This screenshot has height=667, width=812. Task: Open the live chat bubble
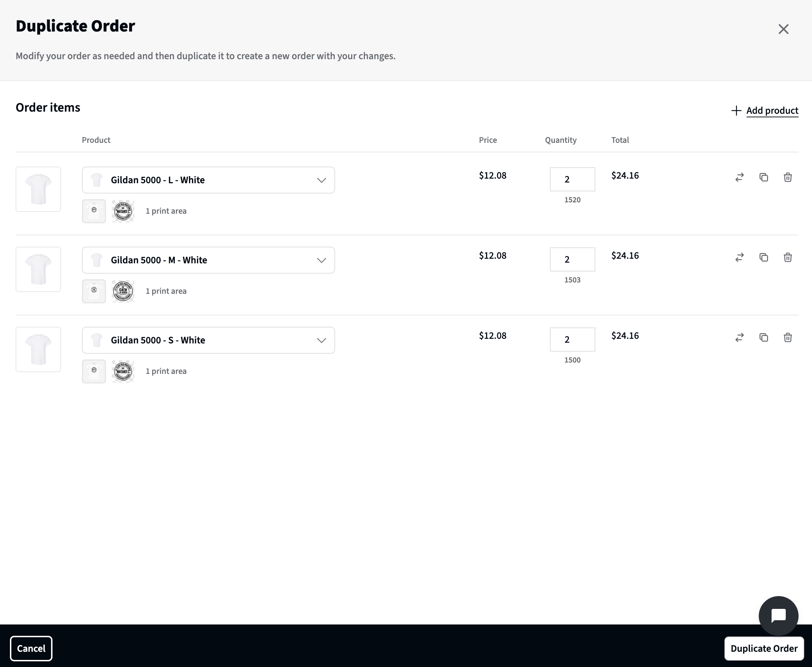778,615
